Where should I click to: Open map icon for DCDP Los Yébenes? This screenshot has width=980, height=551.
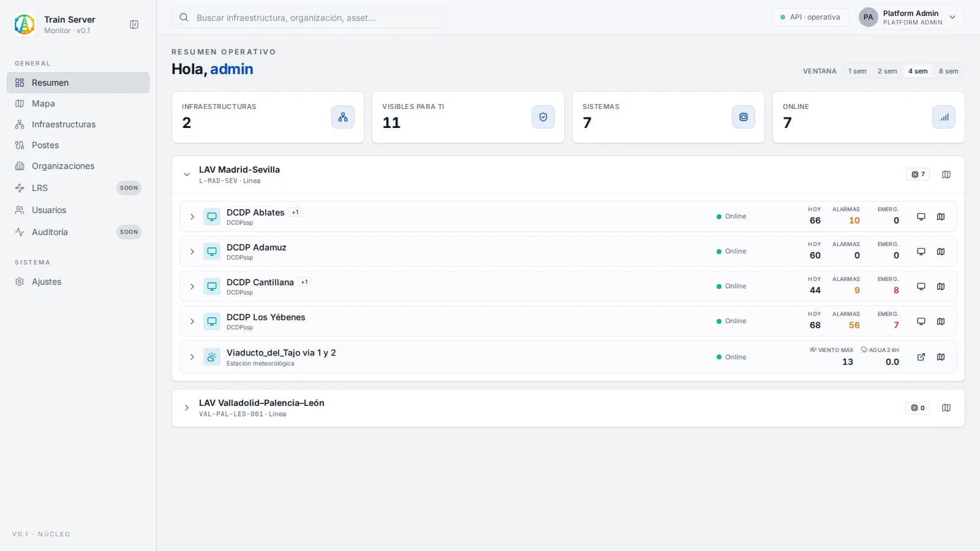[941, 321]
